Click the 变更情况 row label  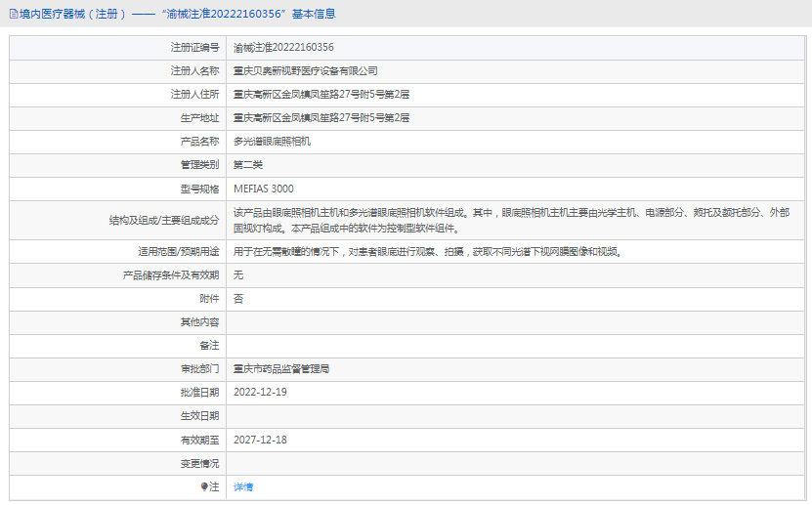tap(199, 463)
